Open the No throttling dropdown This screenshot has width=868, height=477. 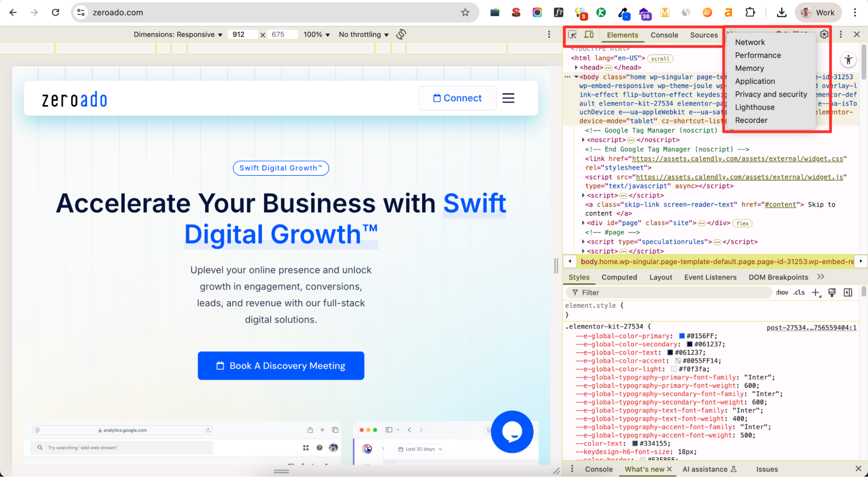point(363,34)
